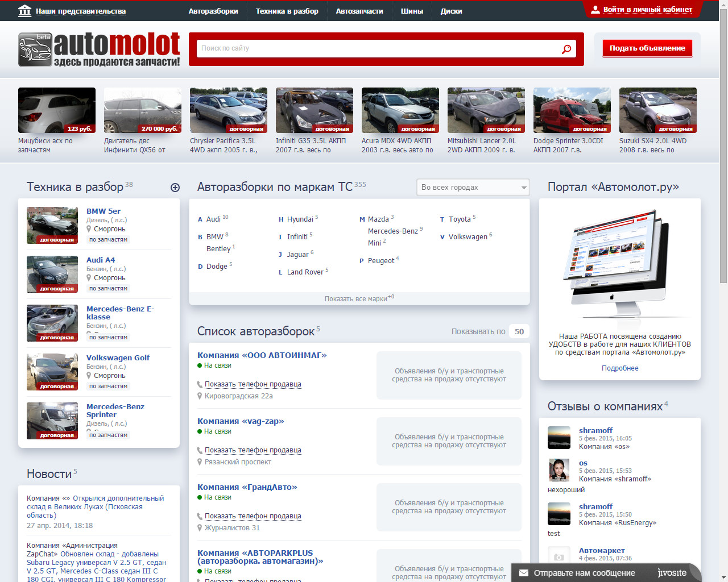Screen dimensions: 728x582
Task: Open the Volkswagen Golf listing thumbnail
Action: coord(52,372)
